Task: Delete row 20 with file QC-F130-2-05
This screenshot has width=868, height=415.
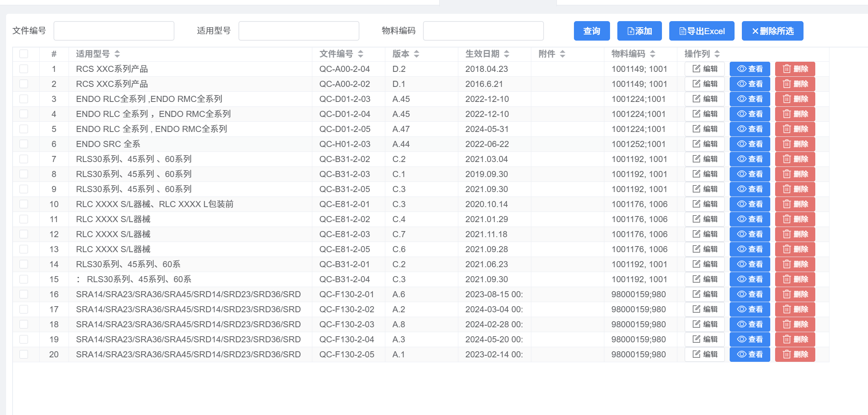Action: [795, 354]
